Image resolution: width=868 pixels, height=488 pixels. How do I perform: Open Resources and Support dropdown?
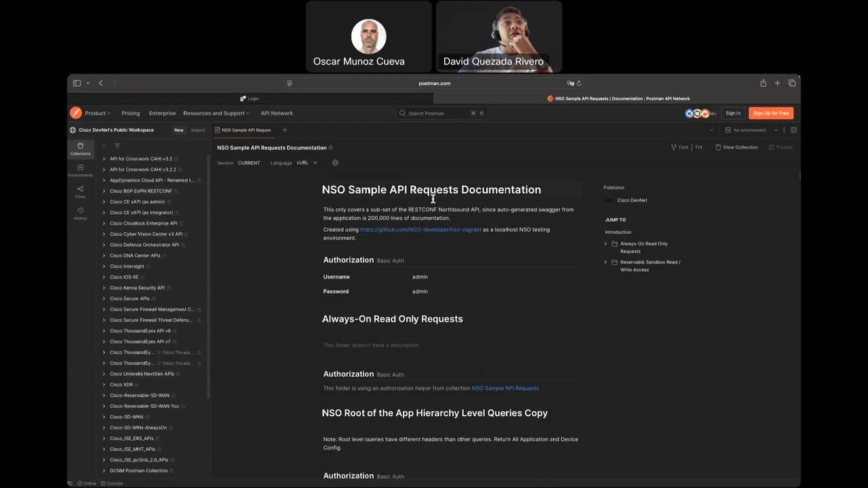pyautogui.click(x=216, y=113)
